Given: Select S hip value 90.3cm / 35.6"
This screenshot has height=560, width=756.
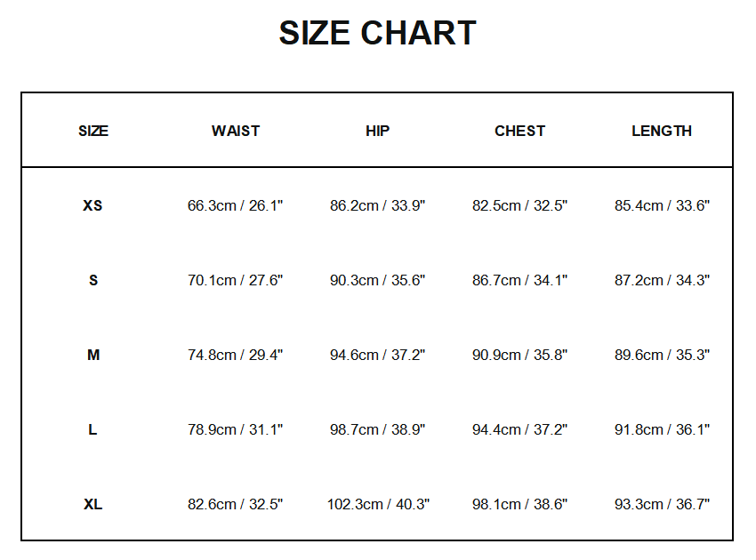Looking at the screenshot, I should click(378, 280).
